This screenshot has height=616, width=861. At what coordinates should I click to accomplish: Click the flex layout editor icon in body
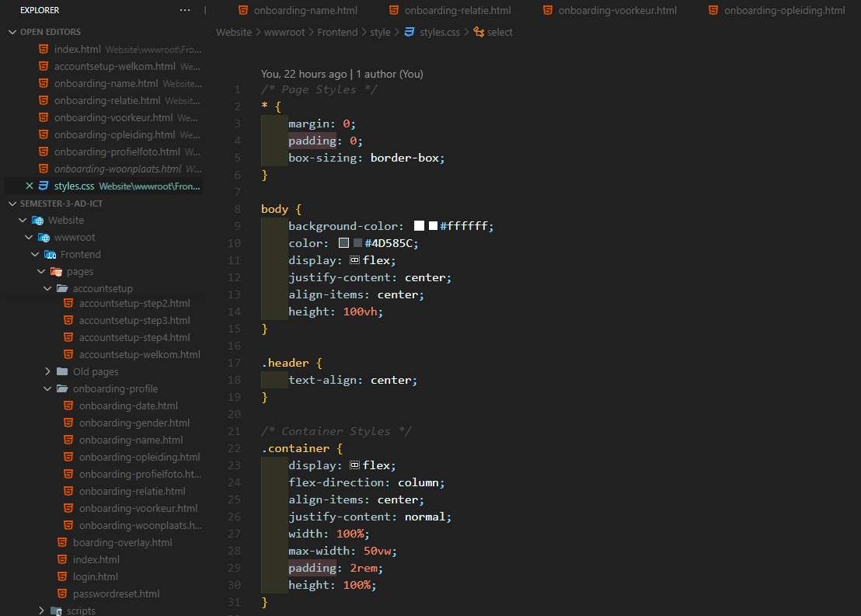pyautogui.click(x=354, y=260)
